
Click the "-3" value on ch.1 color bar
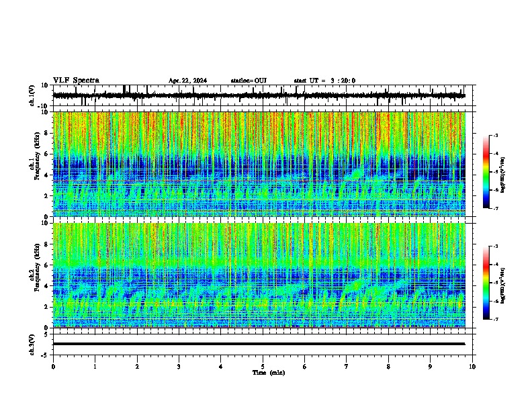495,136
